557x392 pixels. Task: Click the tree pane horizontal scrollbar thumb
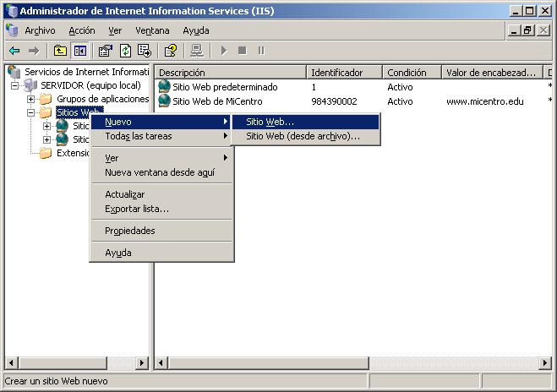(x=63, y=363)
